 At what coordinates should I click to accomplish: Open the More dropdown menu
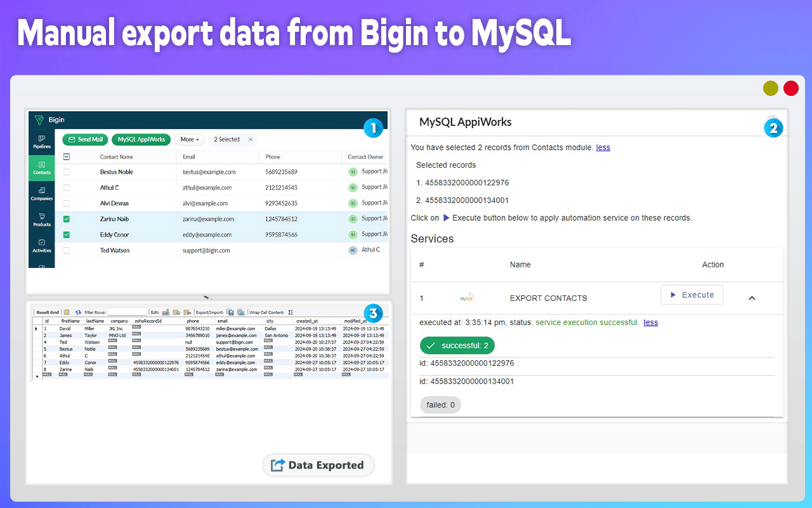190,140
